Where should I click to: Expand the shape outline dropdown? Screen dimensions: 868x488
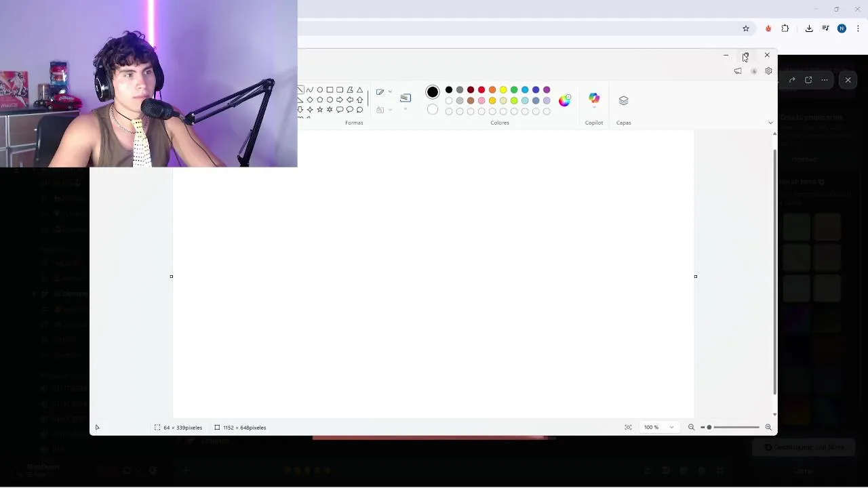[x=390, y=91]
